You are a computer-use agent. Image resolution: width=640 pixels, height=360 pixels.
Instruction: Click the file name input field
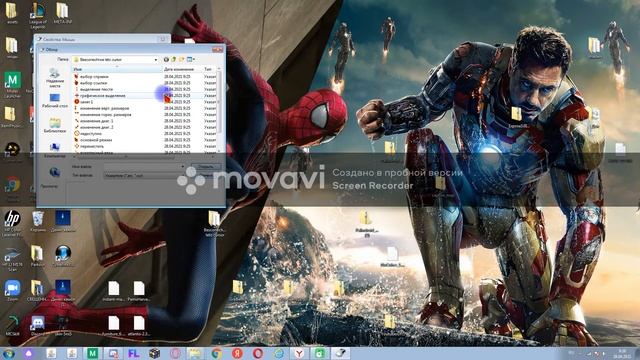point(144,167)
